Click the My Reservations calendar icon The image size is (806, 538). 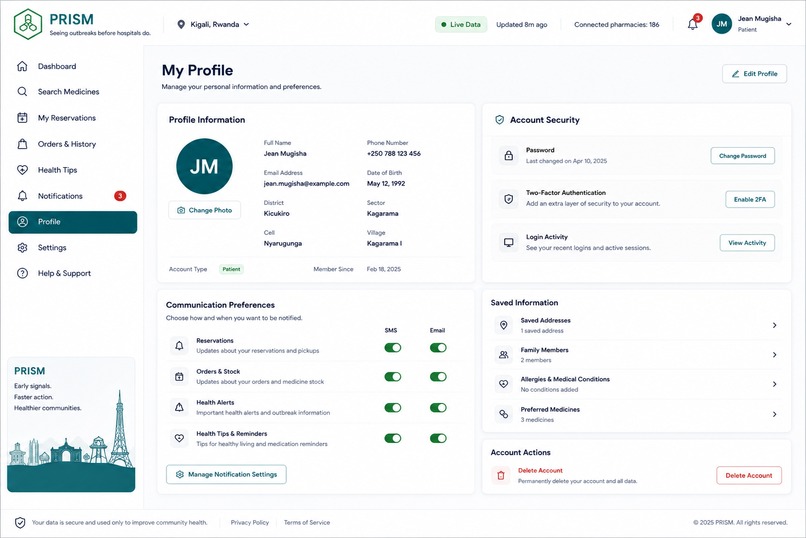coord(22,118)
